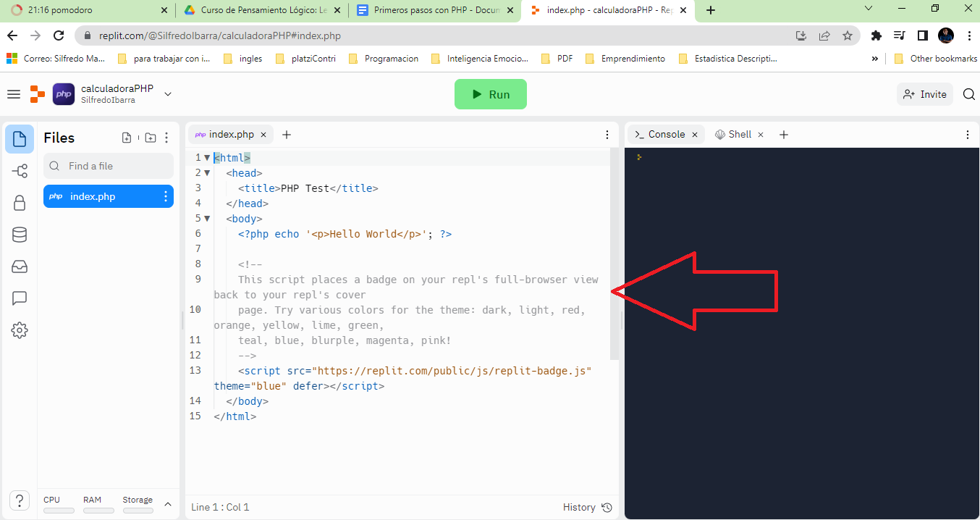Click the Invite button
Image resolution: width=980 pixels, height=520 pixels.
click(x=924, y=93)
